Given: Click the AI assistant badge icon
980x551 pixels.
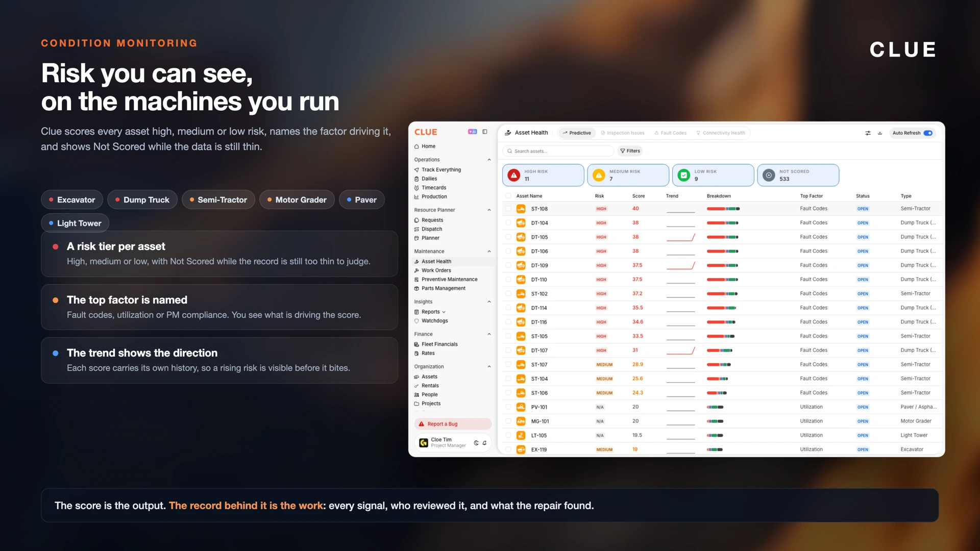Looking at the screenshot, I should click(472, 132).
